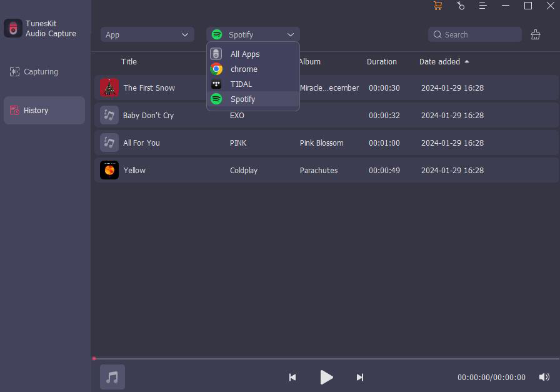
Task: Sort by the Album column header
Action: point(309,61)
